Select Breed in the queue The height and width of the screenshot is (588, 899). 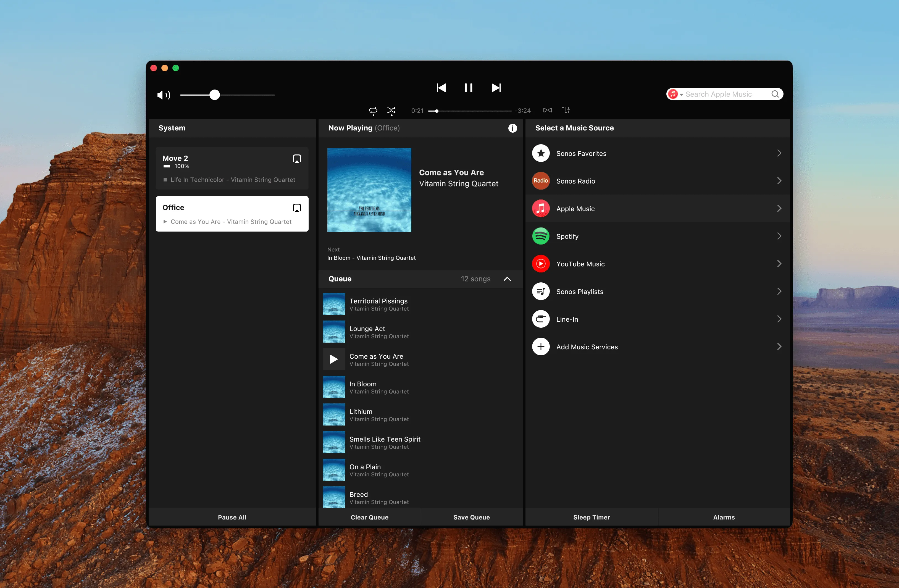point(421,497)
